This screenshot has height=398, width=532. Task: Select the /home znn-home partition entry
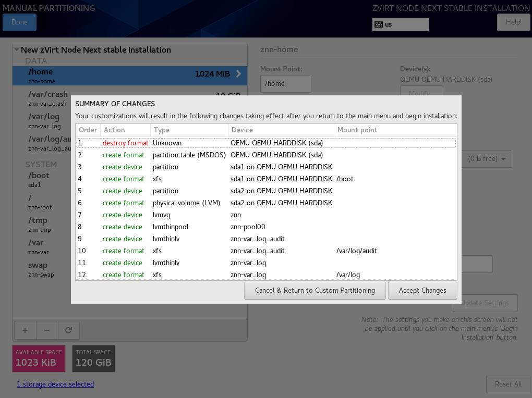tap(130, 76)
